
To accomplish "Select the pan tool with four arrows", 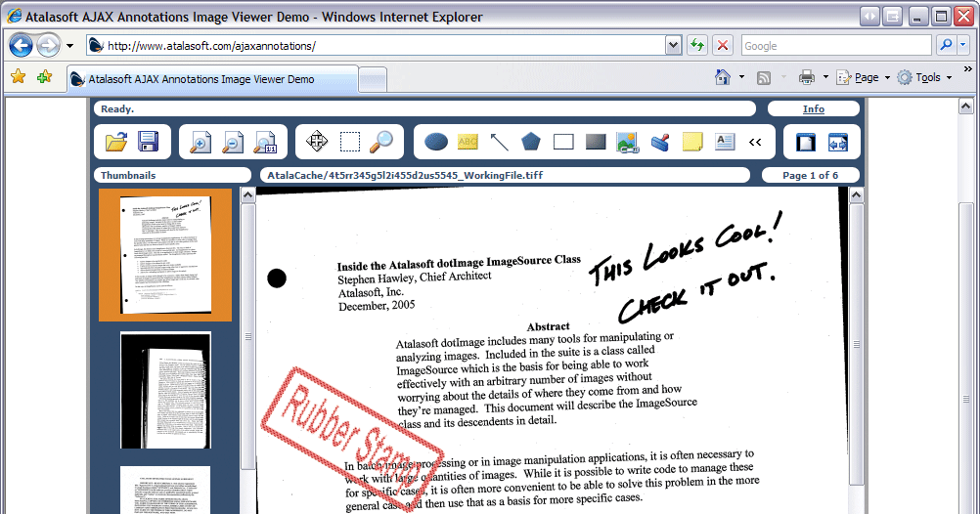I will [317, 141].
